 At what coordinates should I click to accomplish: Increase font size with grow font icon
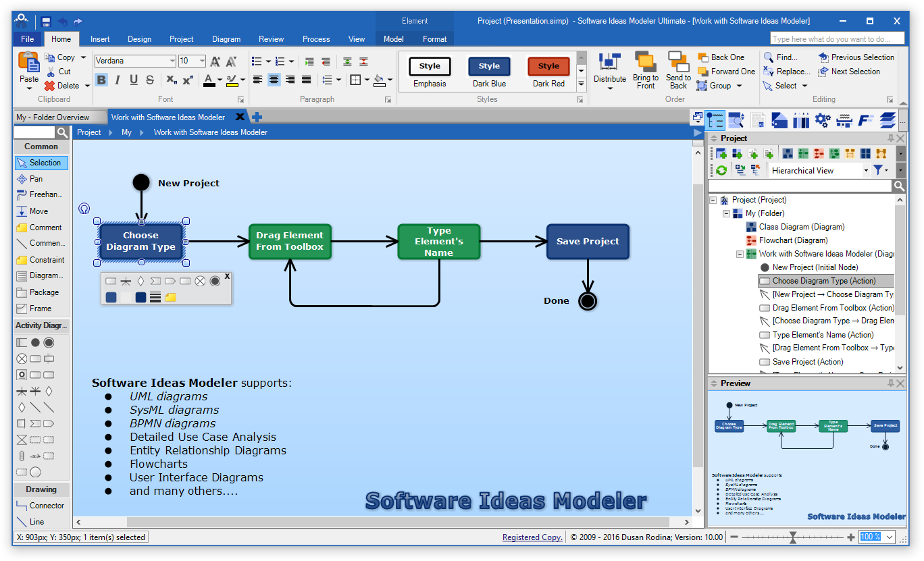pyautogui.click(x=215, y=61)
